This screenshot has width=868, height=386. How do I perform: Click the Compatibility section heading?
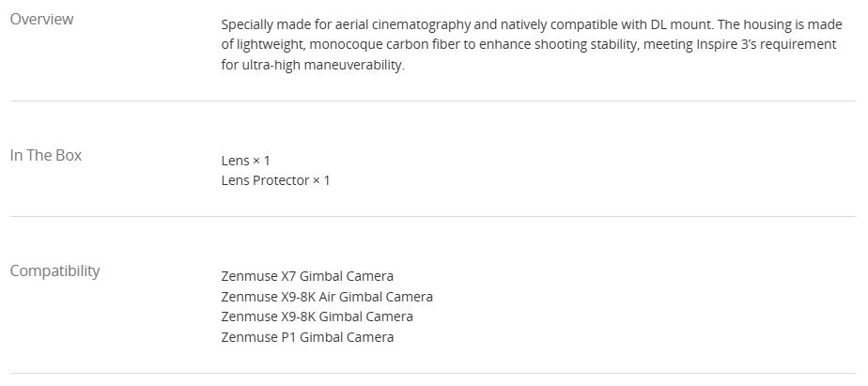pos(54,271)
